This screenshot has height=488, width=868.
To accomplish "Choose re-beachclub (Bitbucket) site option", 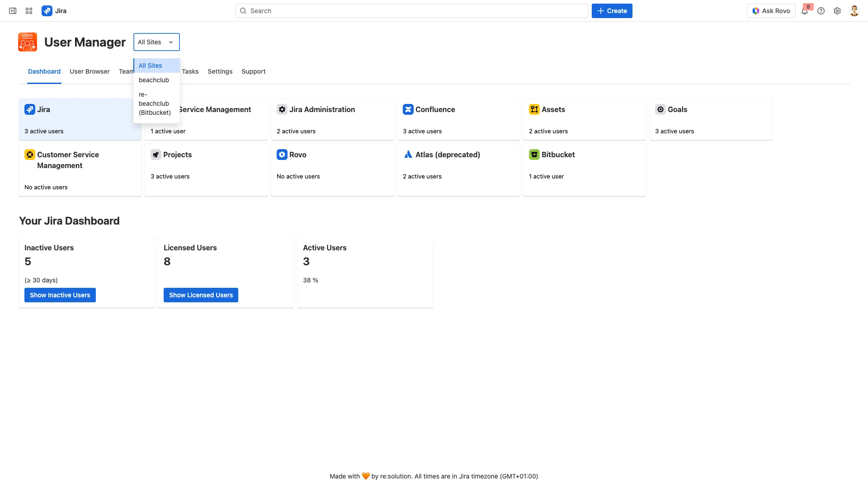I will [x=155, y=103].
